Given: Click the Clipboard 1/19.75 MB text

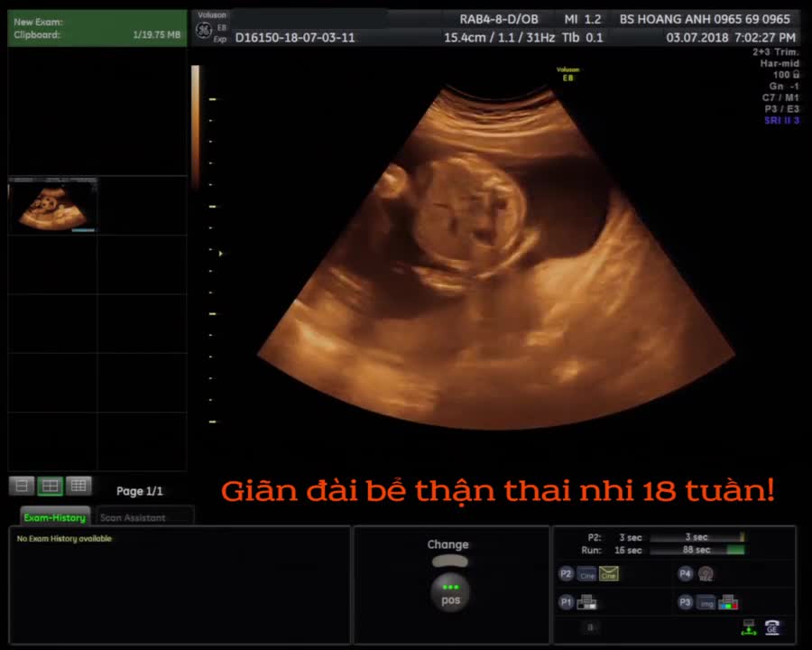Looking at the screenshot, I should (x=97, y=34).
